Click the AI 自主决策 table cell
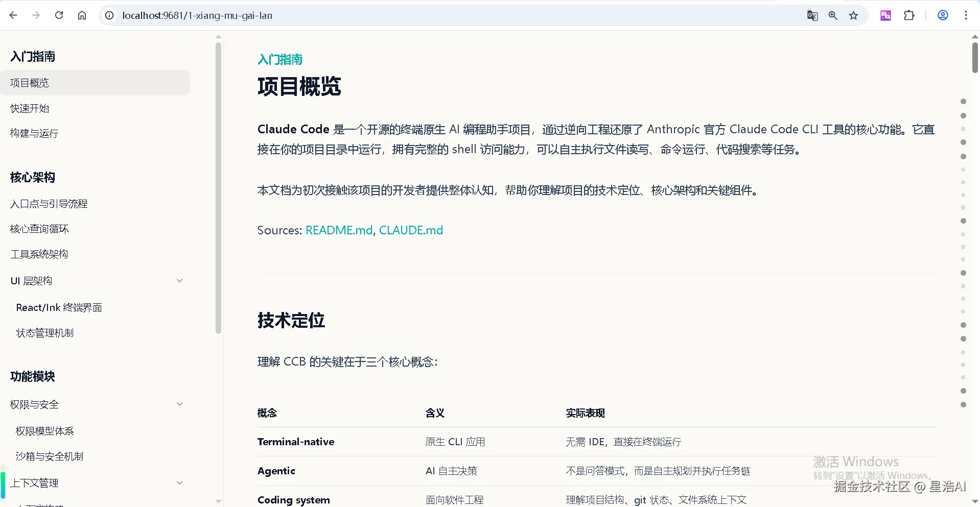980x507 pixels. 452,471
